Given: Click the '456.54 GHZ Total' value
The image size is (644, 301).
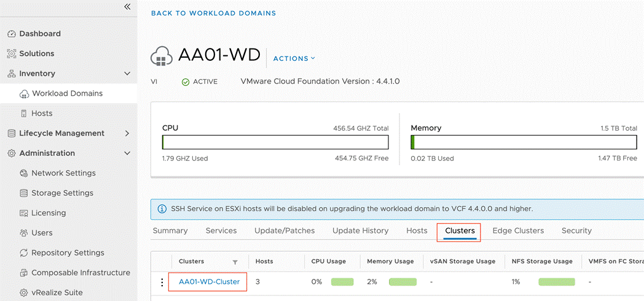Looking at the screenshot, I should click(x=361, y=128).
